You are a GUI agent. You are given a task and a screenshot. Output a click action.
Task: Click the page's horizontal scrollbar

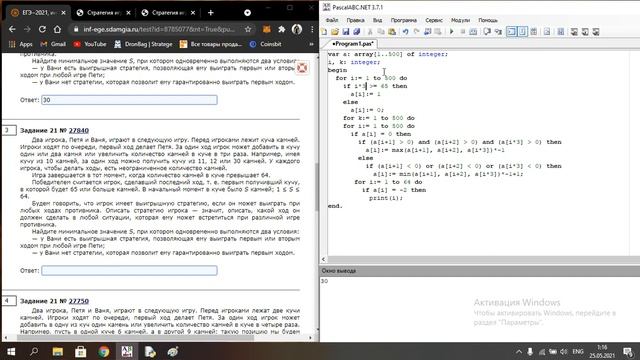coord(135,338)
